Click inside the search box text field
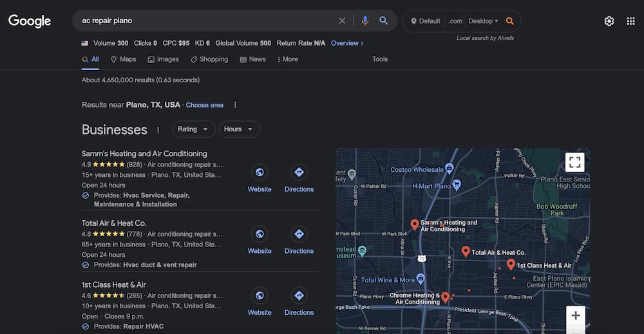Image resolution: width=644 pixels, height=334 pixels. point(205,21)
